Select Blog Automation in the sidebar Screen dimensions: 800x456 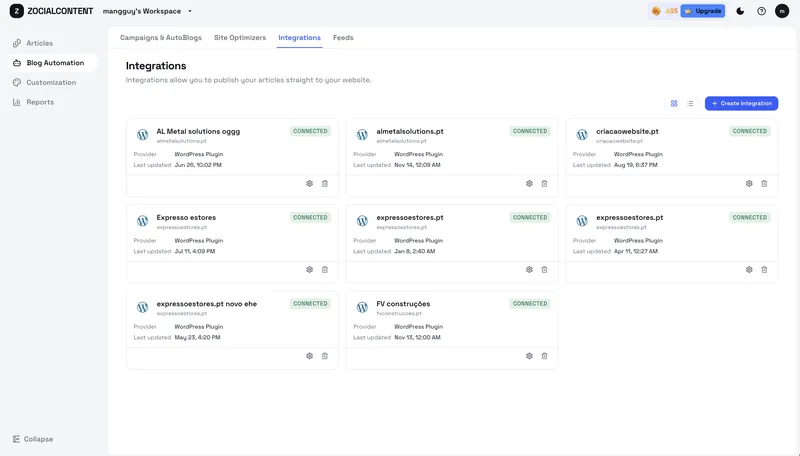click(x=52, y=63)
